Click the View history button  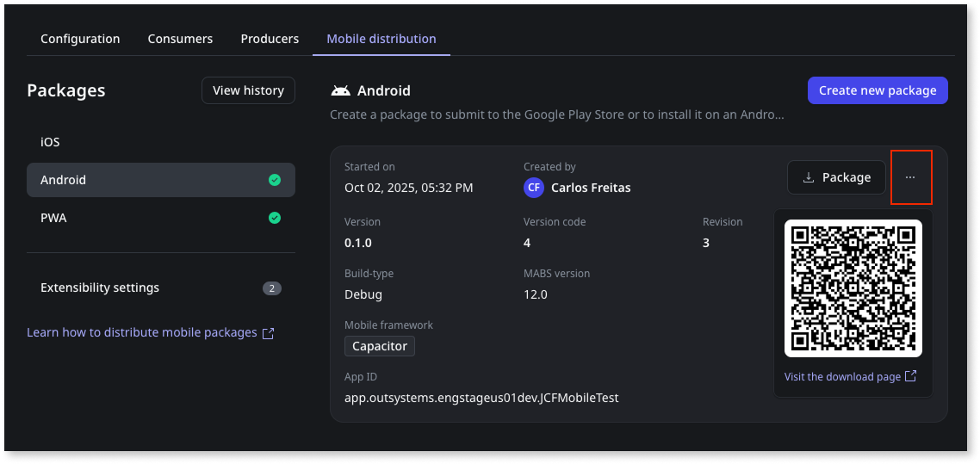click(248, 90)
